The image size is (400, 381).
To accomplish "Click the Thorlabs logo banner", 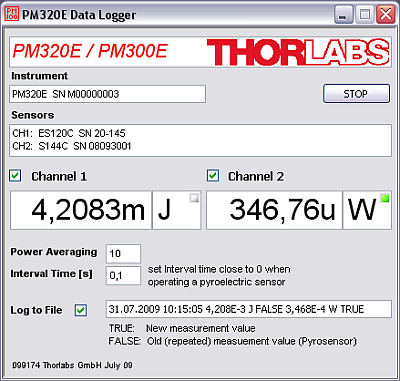I will (x=298, y=52).
